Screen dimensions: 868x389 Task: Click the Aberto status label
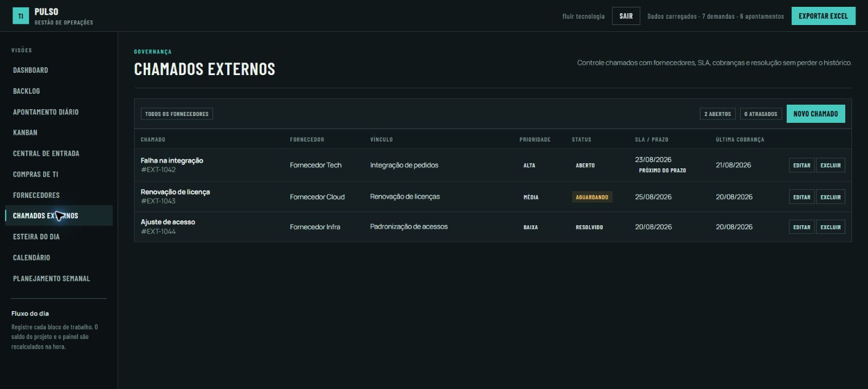(x=585, y=165)
